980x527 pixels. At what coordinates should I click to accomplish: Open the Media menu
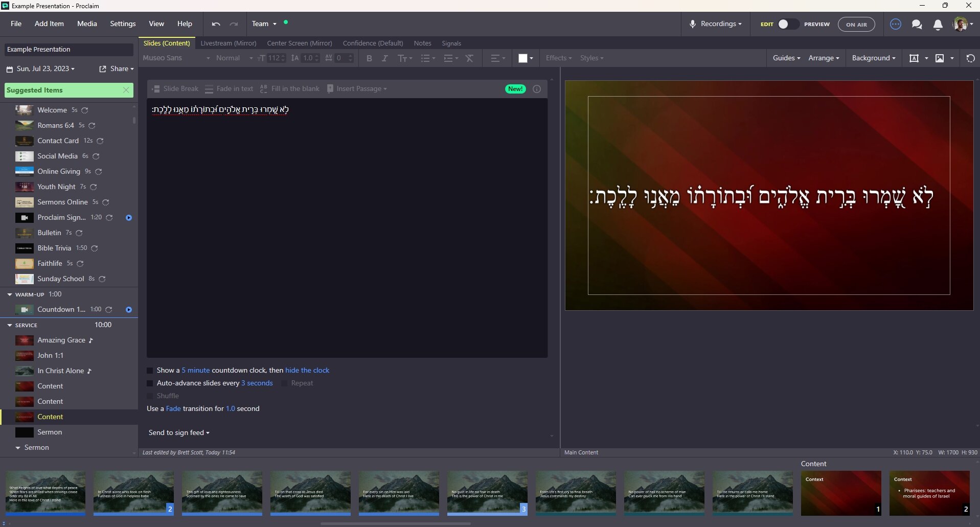click(87, 24)
